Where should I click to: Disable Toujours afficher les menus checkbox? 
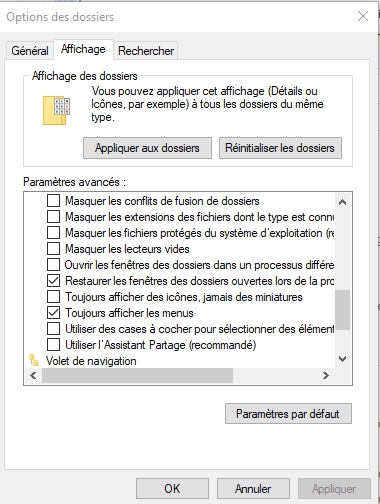pos(53,313)
